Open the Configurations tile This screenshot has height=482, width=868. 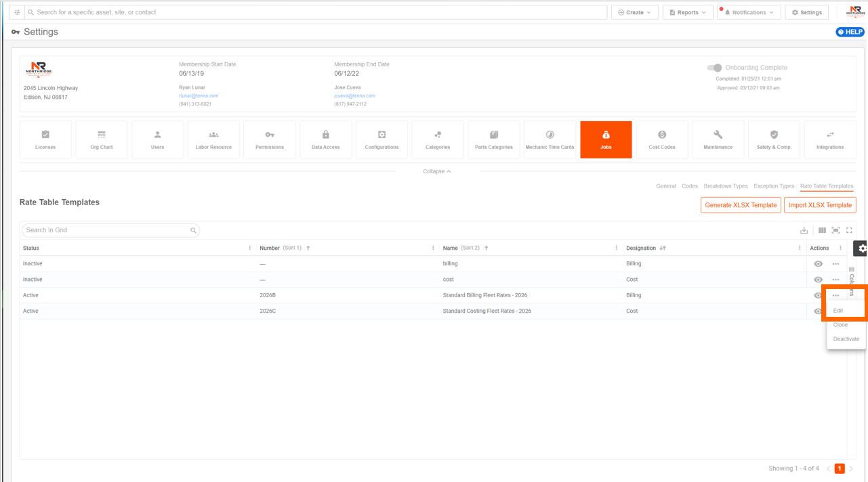[x=381, y=139]
